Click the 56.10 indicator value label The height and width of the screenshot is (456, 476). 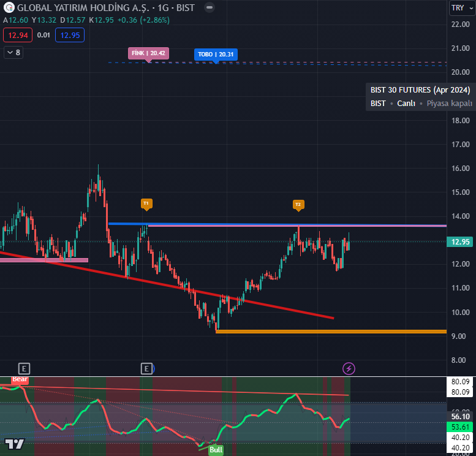(x=460, y=417)
